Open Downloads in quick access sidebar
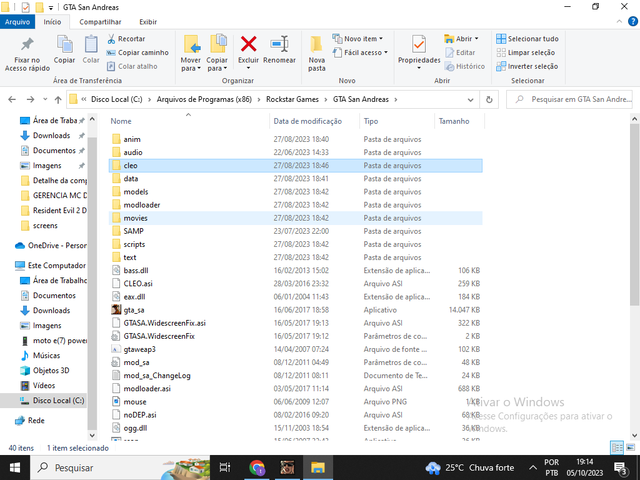This screenshot has height=480, width=640. click(51, 136)
